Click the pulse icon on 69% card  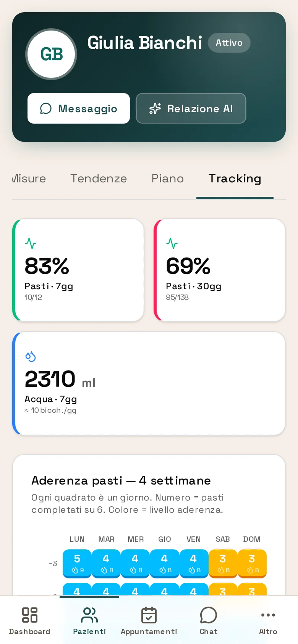tap(172, 243)
